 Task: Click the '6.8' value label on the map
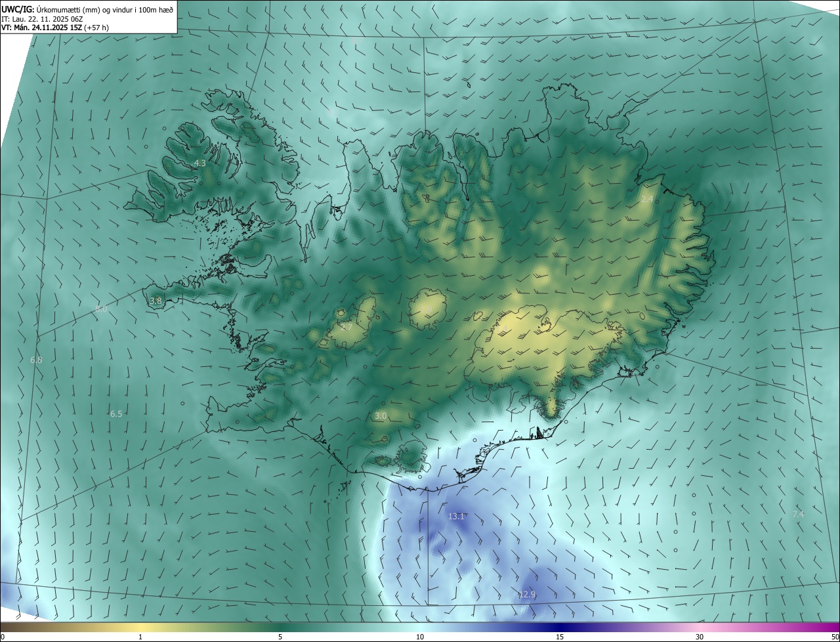pyautogui.click(x=36, y=360)
